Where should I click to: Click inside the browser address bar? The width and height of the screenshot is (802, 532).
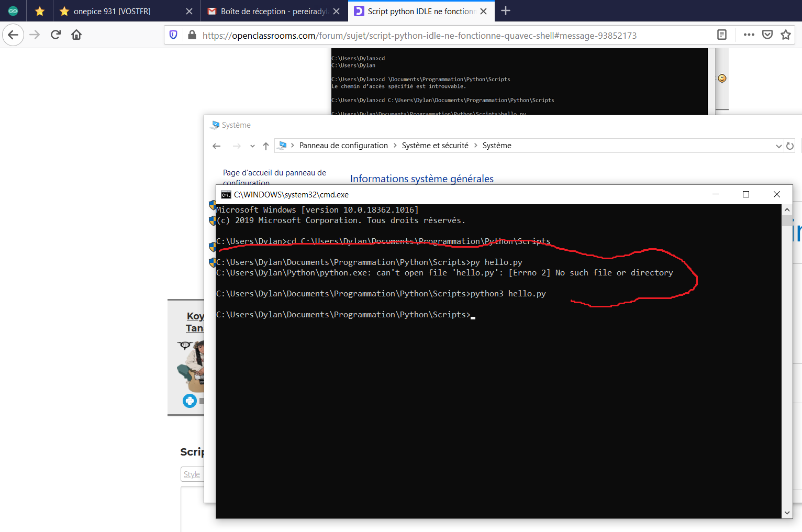pos(419,35)
